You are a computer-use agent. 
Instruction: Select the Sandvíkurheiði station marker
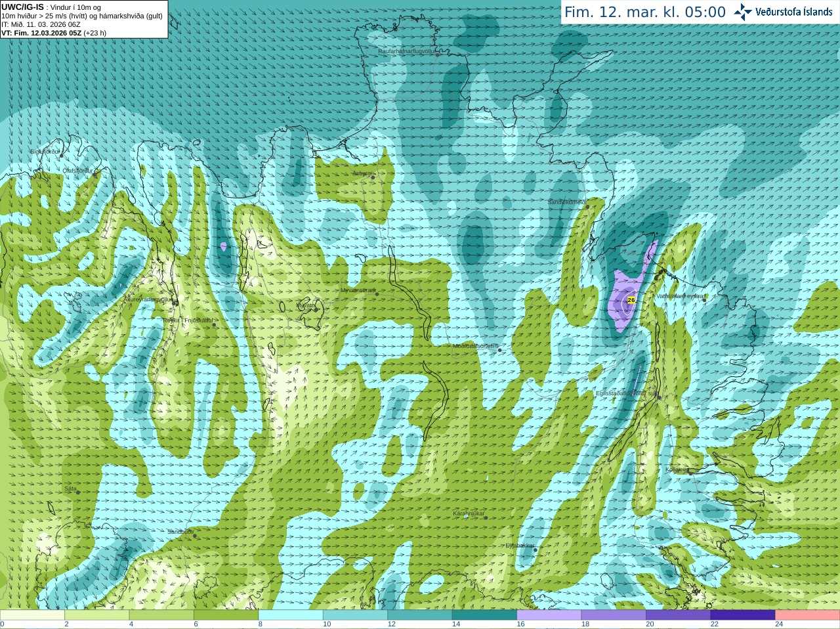point(587,207)
